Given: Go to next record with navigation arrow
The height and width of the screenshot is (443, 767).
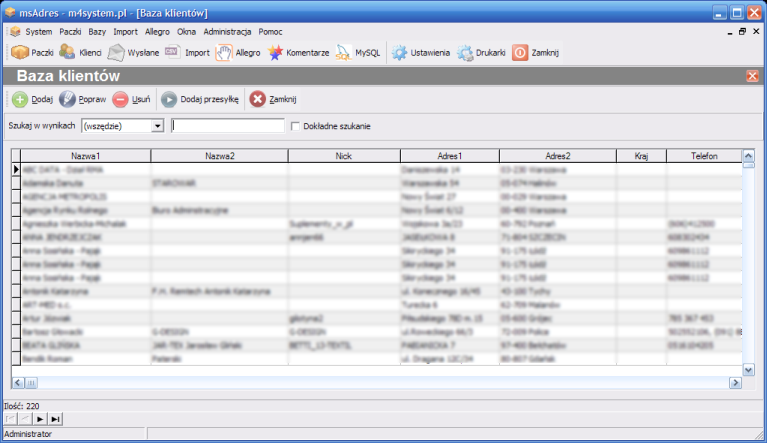Looking at the screenshot, I should tap(40, 419).
